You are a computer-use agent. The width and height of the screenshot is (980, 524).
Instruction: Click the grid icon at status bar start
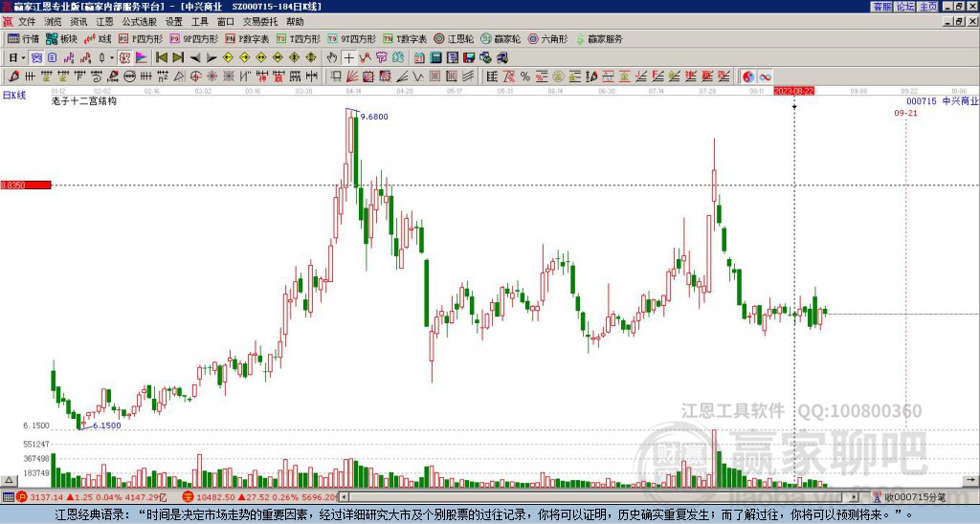point(8,497)
